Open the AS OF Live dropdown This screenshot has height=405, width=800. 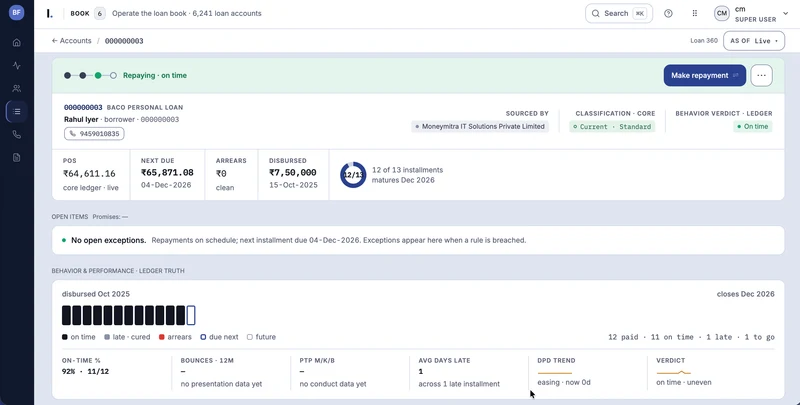point(754,41)
